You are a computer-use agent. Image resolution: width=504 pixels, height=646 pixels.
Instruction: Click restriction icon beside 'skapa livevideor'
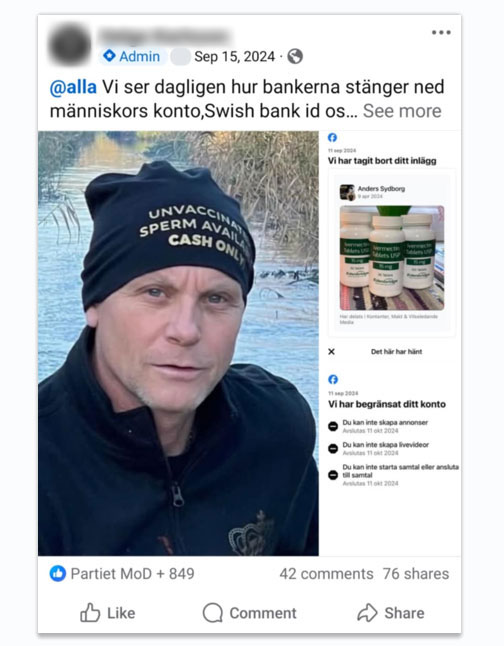click(333, 449)
